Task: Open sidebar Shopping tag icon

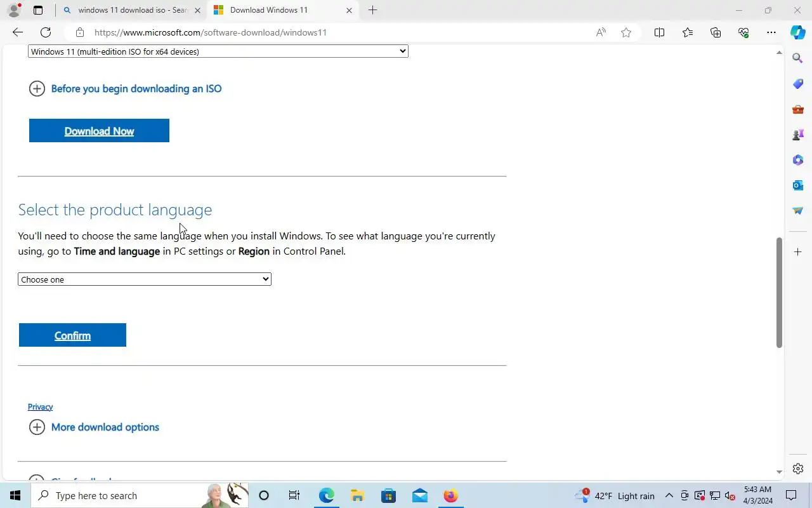Action: coord(798,84)
